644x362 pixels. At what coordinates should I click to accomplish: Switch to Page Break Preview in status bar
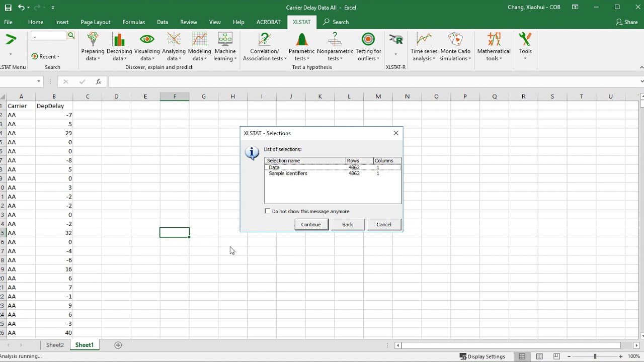(556, 356)
